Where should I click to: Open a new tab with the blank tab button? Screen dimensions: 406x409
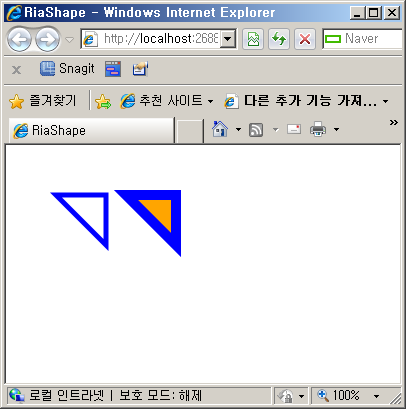(189, 131)
